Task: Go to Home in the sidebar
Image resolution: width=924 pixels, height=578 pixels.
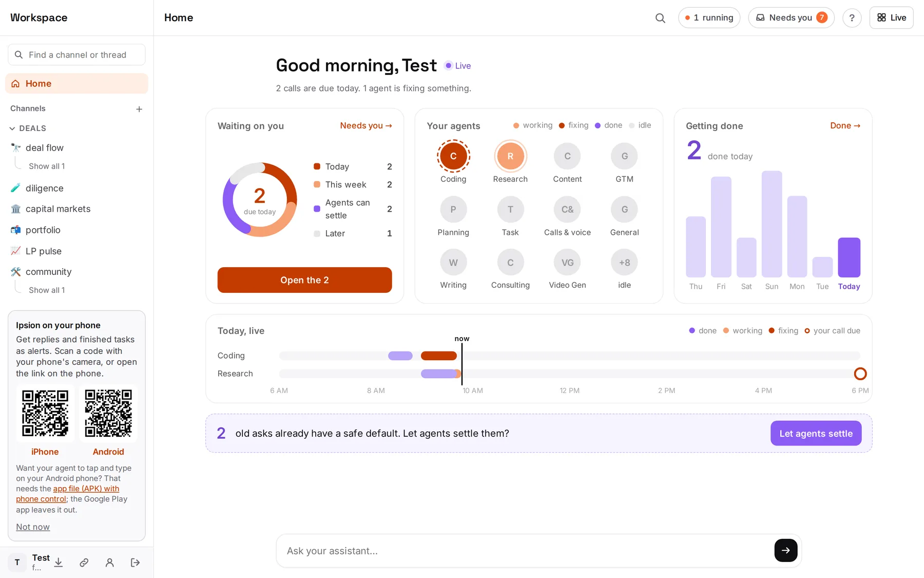Action: tap(76, 84)
